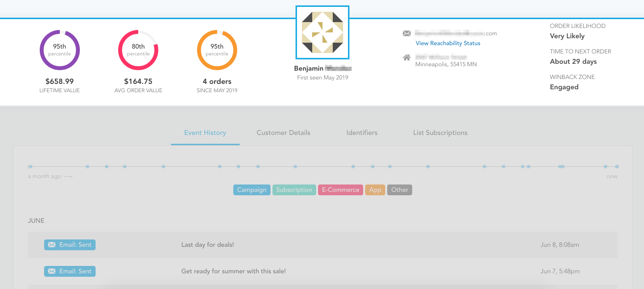Image resolution: width=644 pixels, height=289 pixels.
Task: Click the $164.75 average order value
Action: (138, 81)
